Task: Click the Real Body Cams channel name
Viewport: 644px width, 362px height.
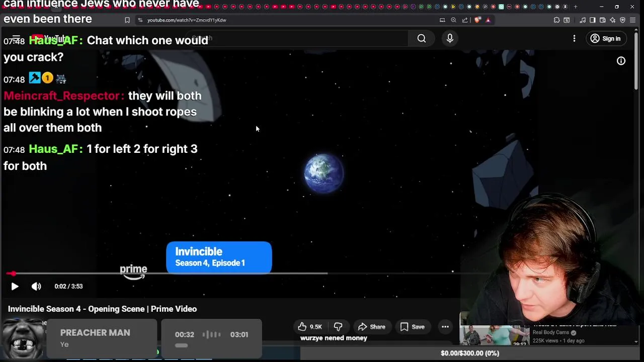Action: click(x=551, y=332)
